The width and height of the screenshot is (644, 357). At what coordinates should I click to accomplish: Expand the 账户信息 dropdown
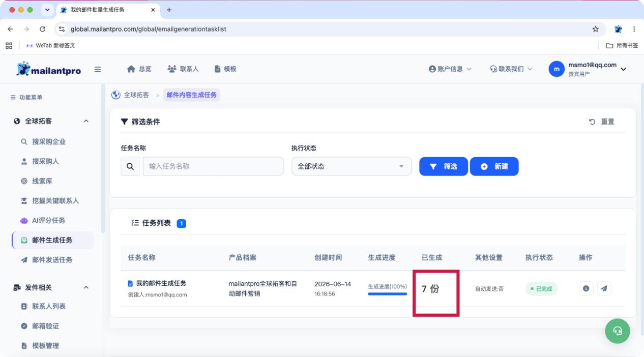pos(450,69)
